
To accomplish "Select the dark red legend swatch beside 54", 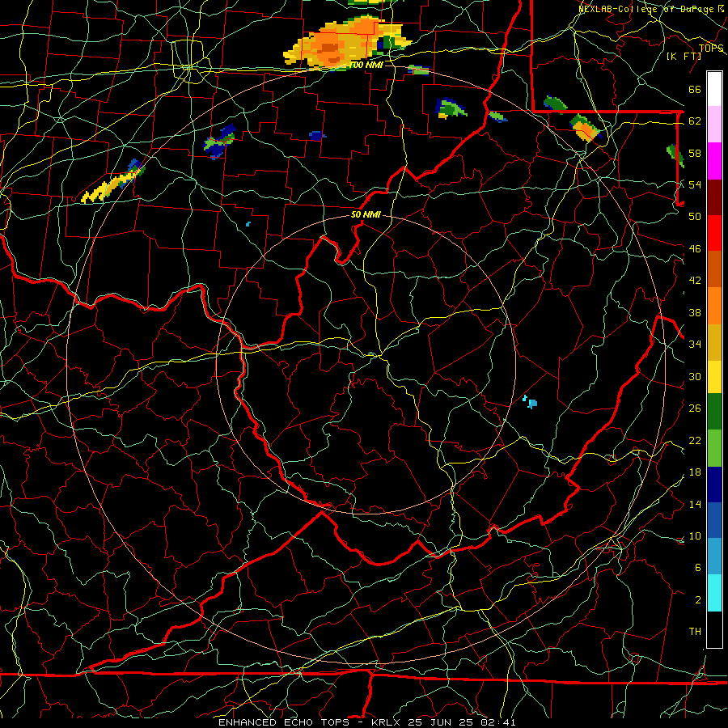I will [x=714, y=197].
